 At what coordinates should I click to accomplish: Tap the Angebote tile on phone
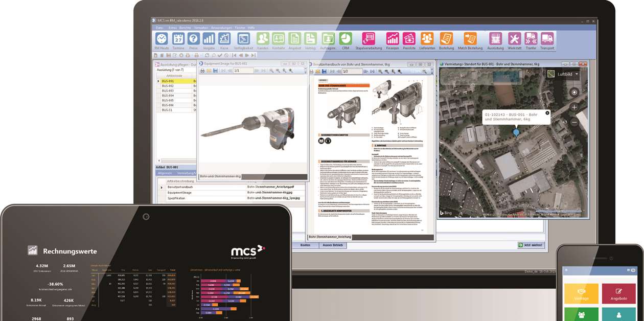coord(618,293)
